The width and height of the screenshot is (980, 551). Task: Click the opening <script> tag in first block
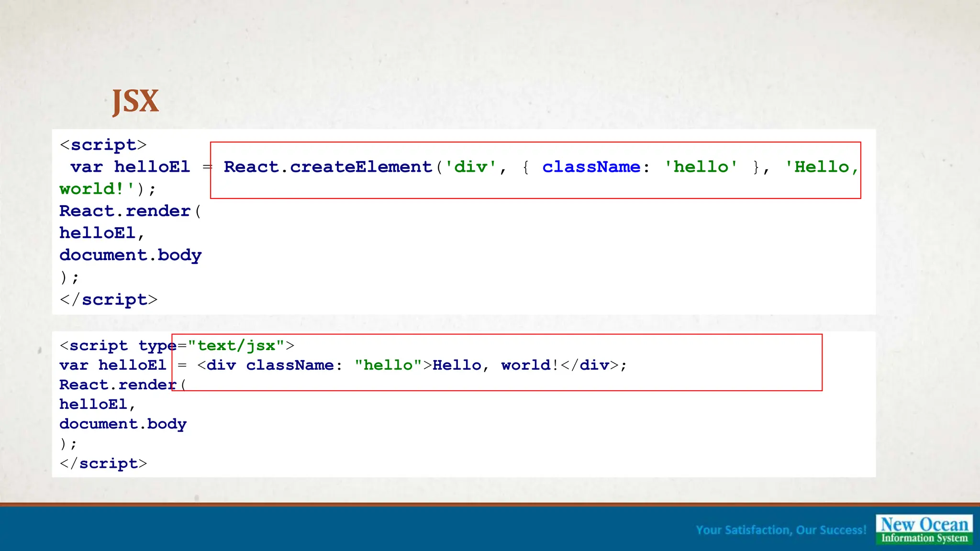[x=103, y=145]
